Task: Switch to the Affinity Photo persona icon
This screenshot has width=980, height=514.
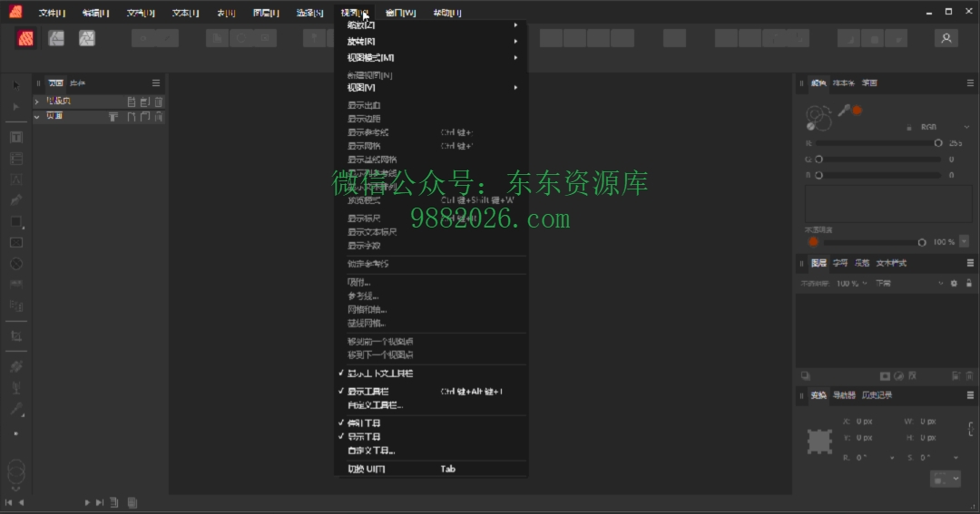Action: point(86,38)
